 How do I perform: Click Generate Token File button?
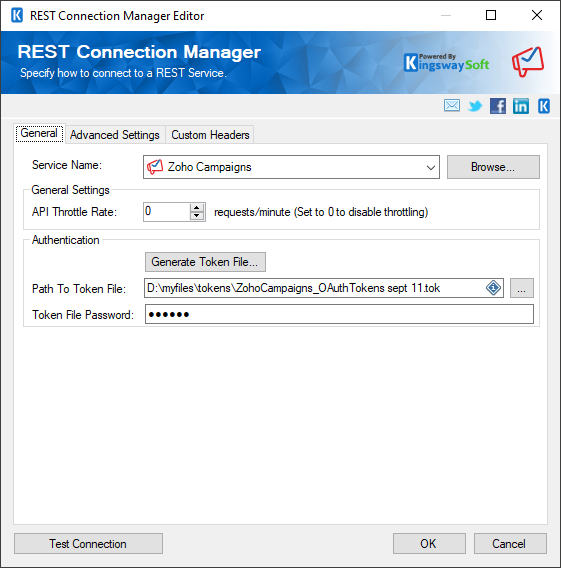[205, 262]
